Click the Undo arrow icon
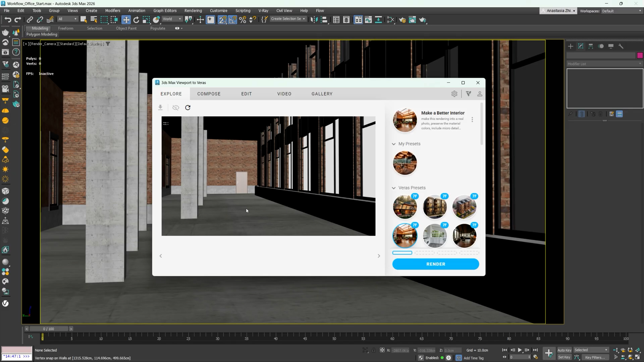Image resolution: width=644 pixels, height=362 pixels. (x=8, y=20)
